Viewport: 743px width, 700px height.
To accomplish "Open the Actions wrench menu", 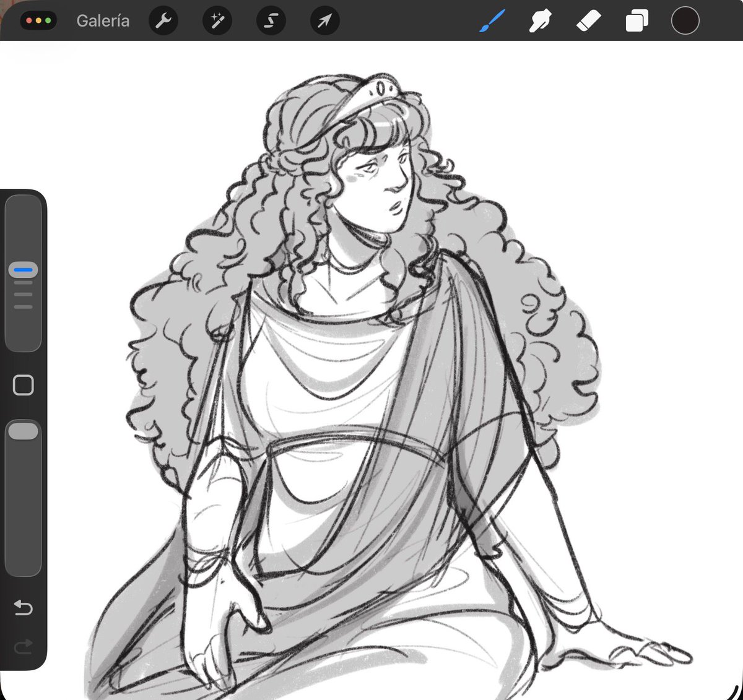I will coord(163,21).
